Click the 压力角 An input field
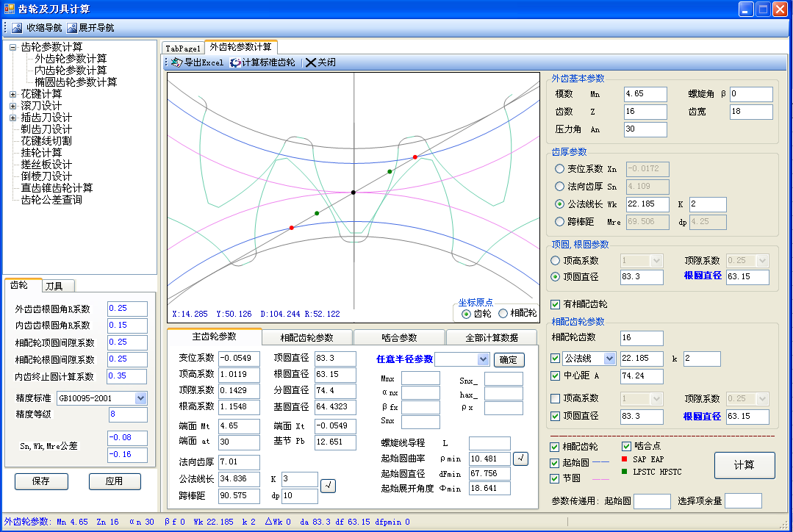The image size is (793, 532). [x=645, y=129]
